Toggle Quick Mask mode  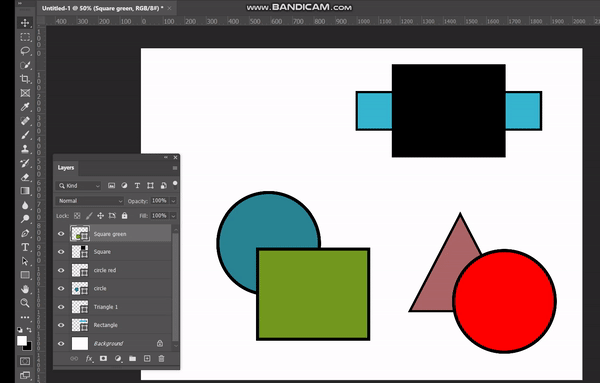(25, 361)
